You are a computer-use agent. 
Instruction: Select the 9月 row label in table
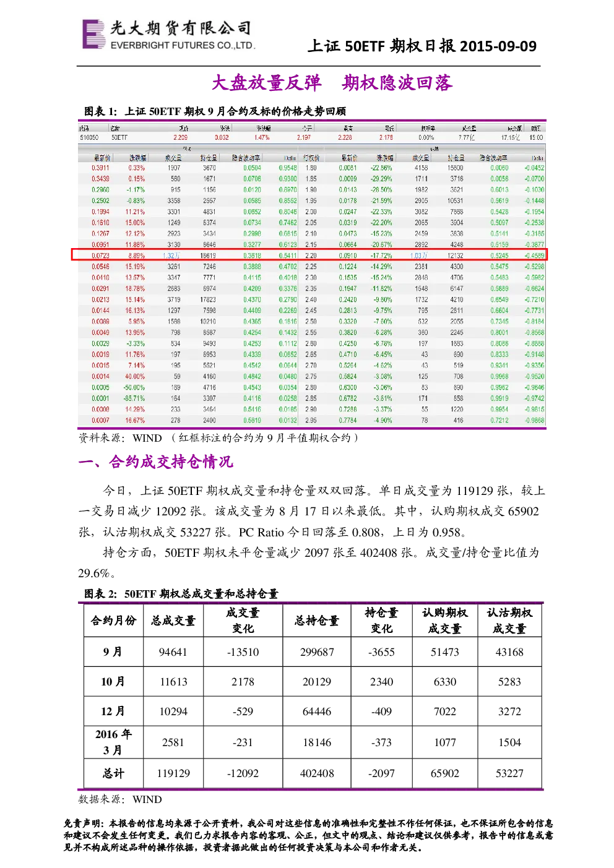[114, 652]
